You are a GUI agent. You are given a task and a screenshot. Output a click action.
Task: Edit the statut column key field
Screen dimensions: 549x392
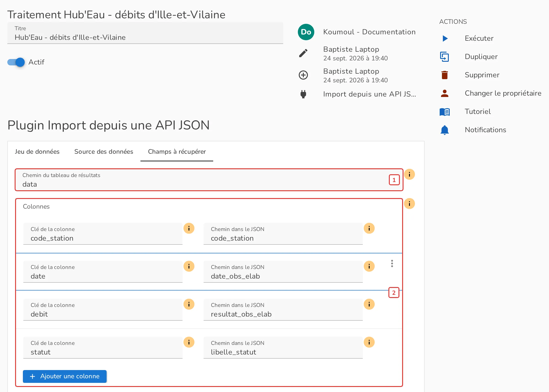[x=103, y=348]
